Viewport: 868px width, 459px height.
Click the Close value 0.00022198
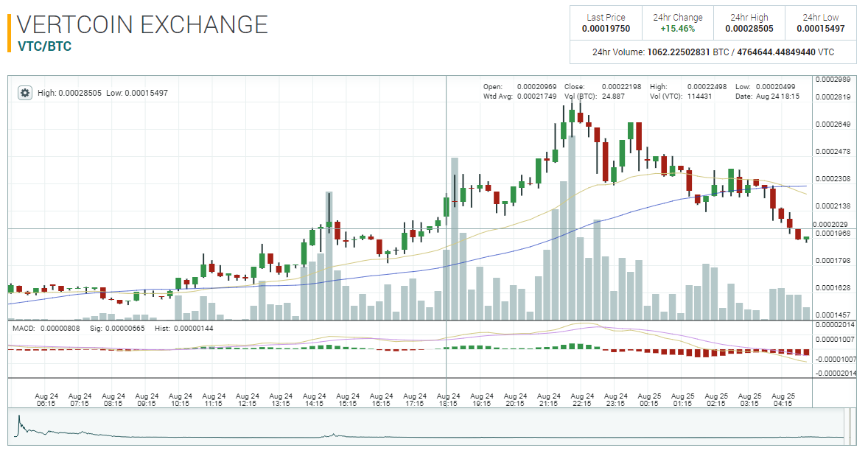tap(621, 87)
